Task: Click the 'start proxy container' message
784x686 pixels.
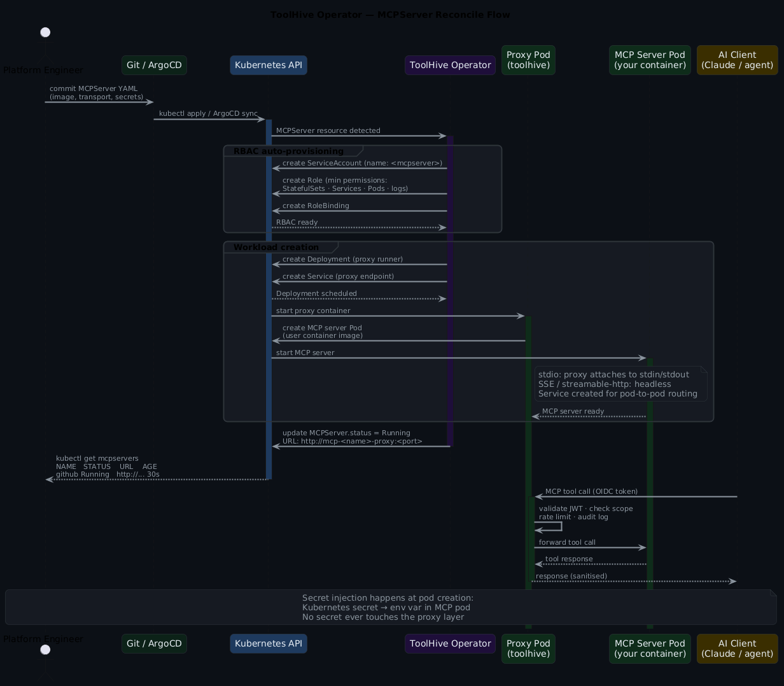Action: (313, 311)
